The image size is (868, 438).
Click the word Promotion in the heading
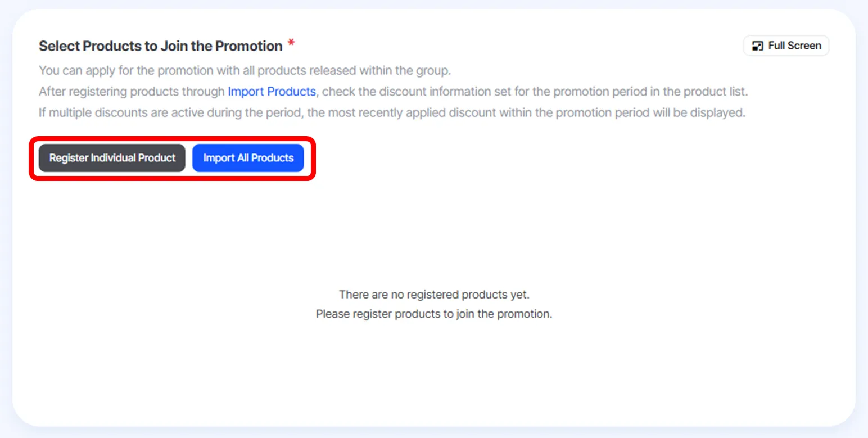click(x=249, y=46)
